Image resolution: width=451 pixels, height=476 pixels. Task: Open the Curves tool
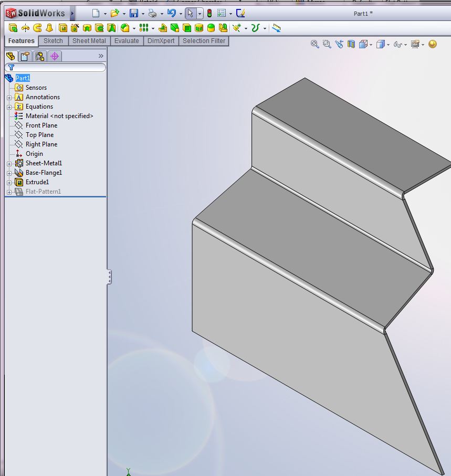coord(256,28)
